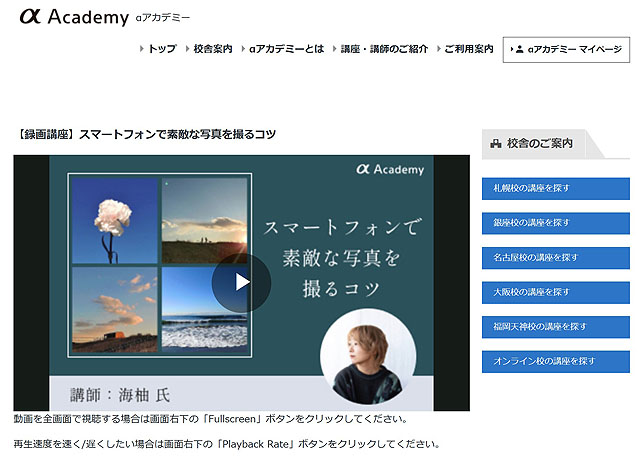This screenshot has width=640, height=459.
Task: Select 札幌校の講座を探す link
Action: pyautogui.click(x=555, y=188)
